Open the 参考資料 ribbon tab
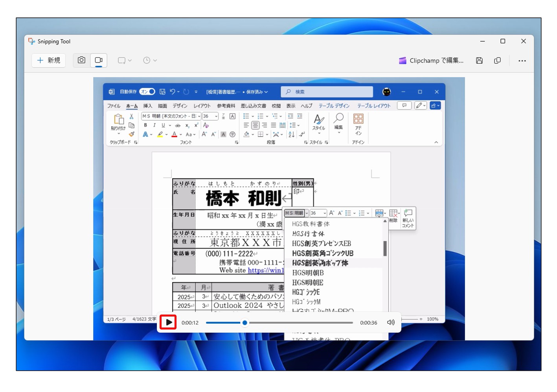The height and width of the screenshot is (392, 557). tap(226, 106)
